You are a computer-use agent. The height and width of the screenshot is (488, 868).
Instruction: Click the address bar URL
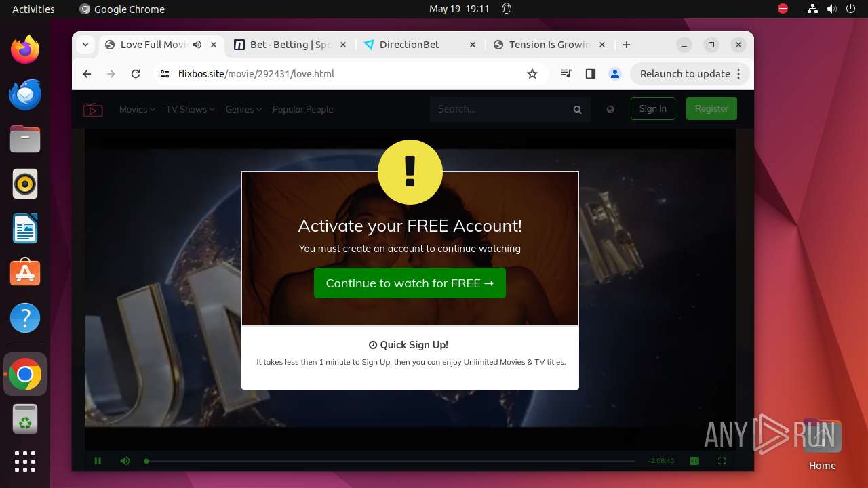click(256, 74)
